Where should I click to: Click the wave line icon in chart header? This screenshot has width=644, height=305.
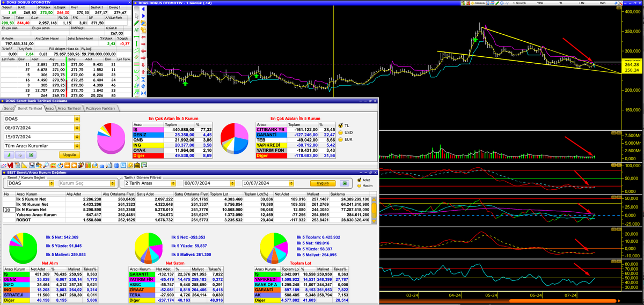507,3
